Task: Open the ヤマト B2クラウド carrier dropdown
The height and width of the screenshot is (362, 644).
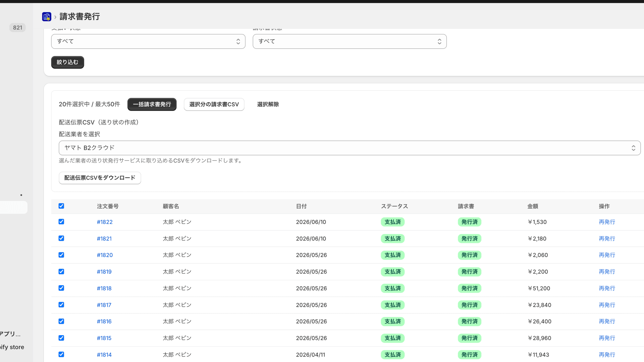Action: click(350, 148)
